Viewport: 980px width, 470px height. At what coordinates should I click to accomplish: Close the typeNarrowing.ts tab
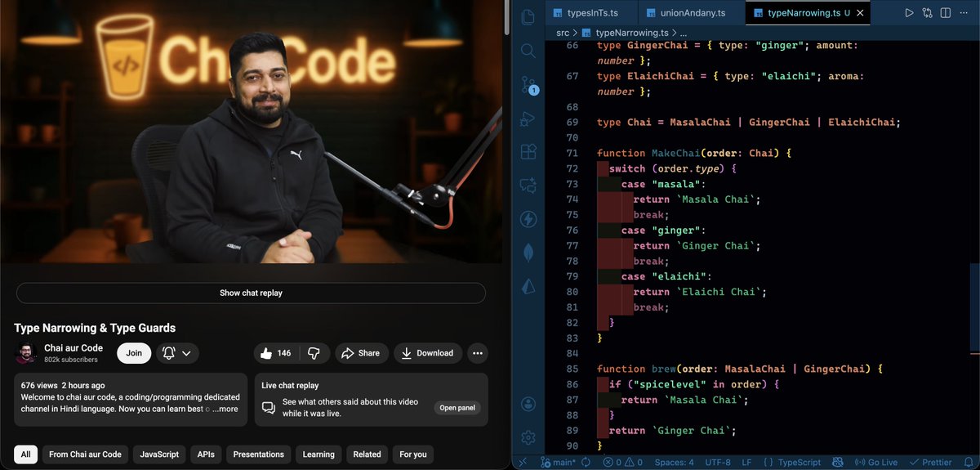click(861, 13)
